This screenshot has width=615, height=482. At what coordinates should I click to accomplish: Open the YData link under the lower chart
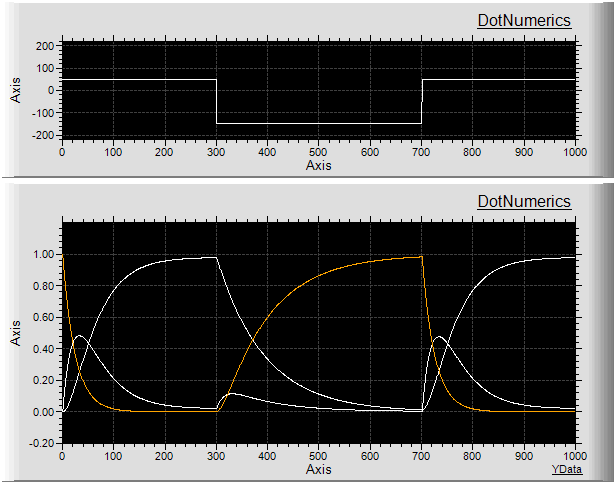pos(567,469)
